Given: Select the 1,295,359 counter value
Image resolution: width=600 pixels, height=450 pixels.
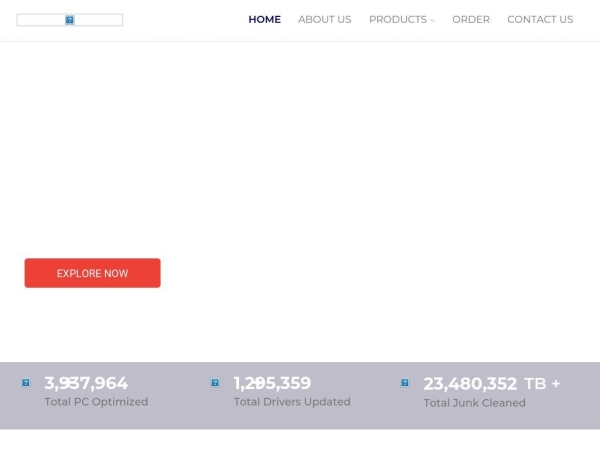Looking at the screenshot, I should [272, 383].
